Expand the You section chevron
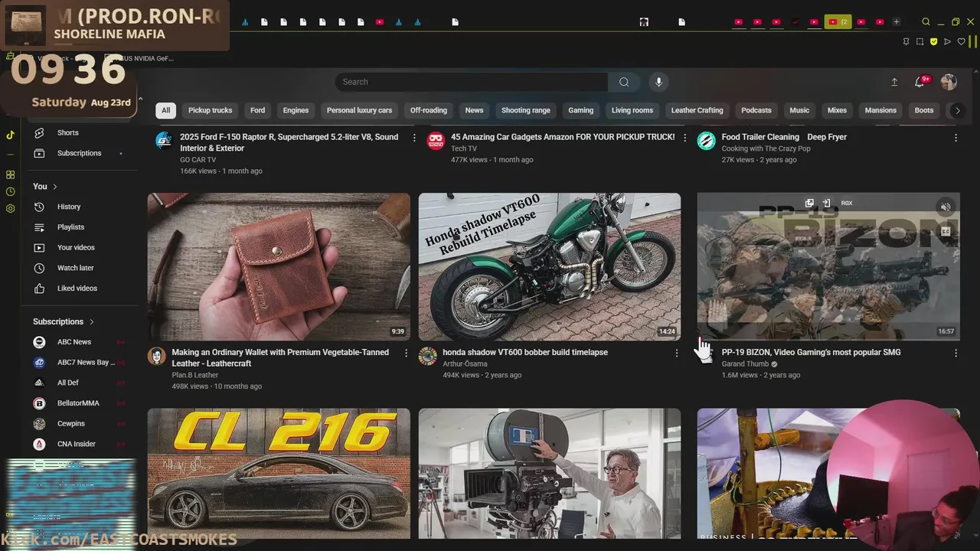 55,187
